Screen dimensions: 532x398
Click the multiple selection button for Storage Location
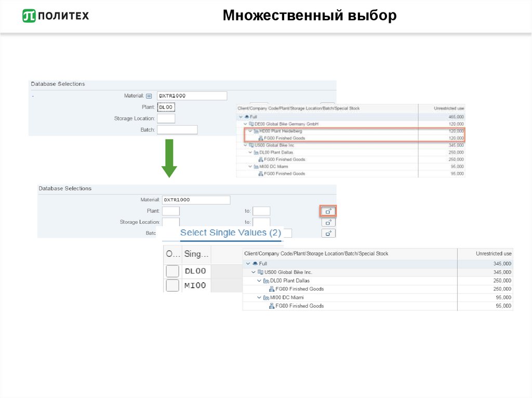tap(328, 222)
